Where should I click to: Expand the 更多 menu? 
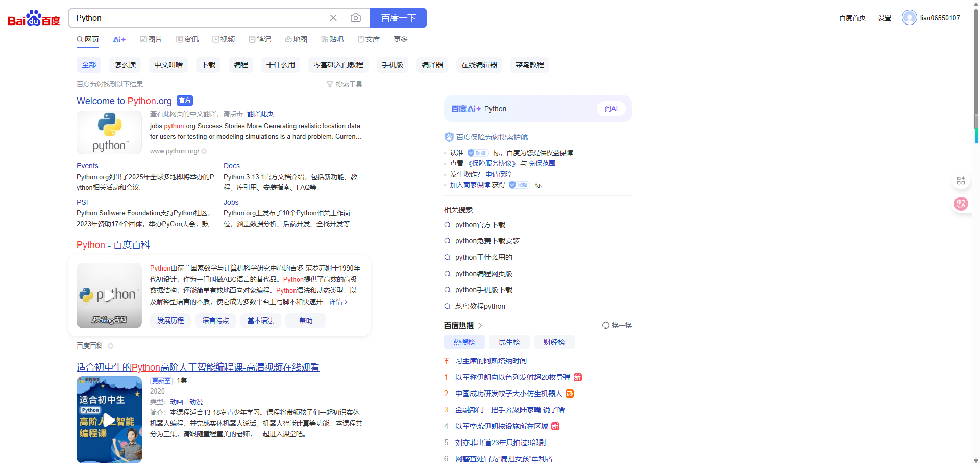pyautogui.click(x=401, y=39)
